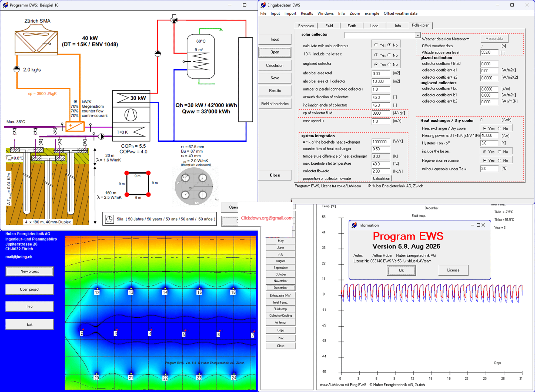Click the dry cooler fan symbol under Zürich SMA
The height and width of the screenshot is (392, 535).
click(x=36, y=40)
